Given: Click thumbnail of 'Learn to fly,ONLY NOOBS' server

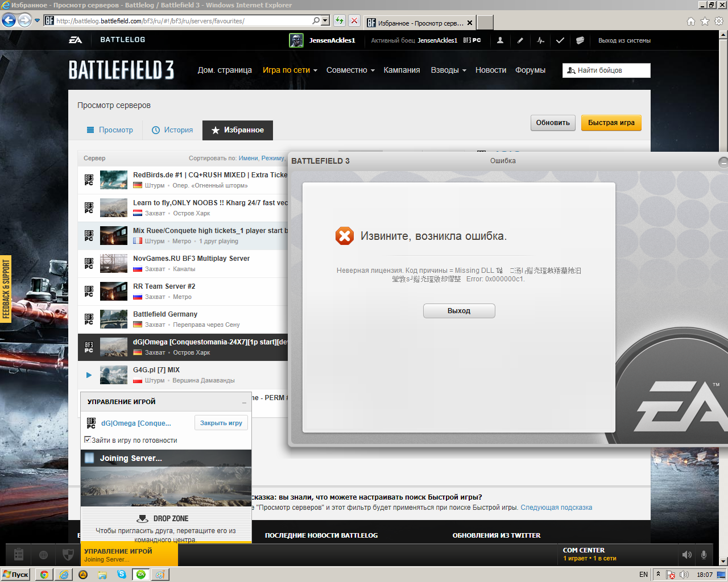Looking at the screenshot, I should coord(114,208).
